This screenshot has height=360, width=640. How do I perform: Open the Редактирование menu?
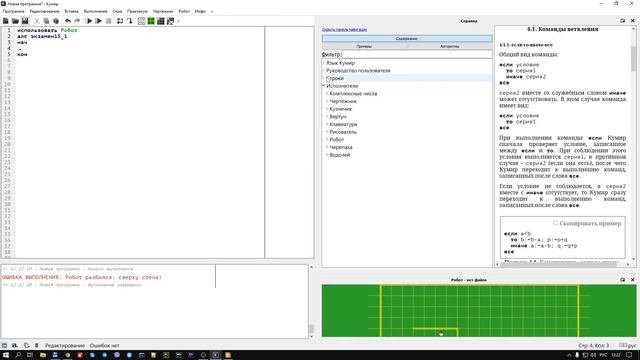click(44, 11)
